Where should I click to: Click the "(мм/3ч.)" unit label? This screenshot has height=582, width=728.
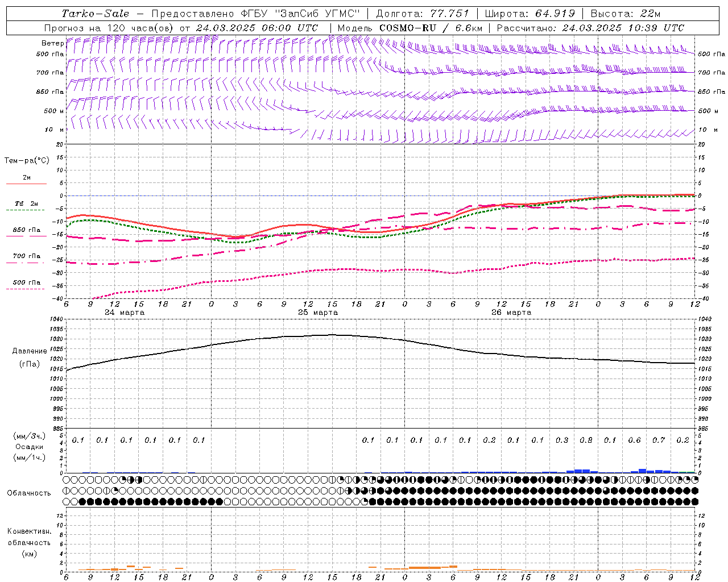click(30, 436)
